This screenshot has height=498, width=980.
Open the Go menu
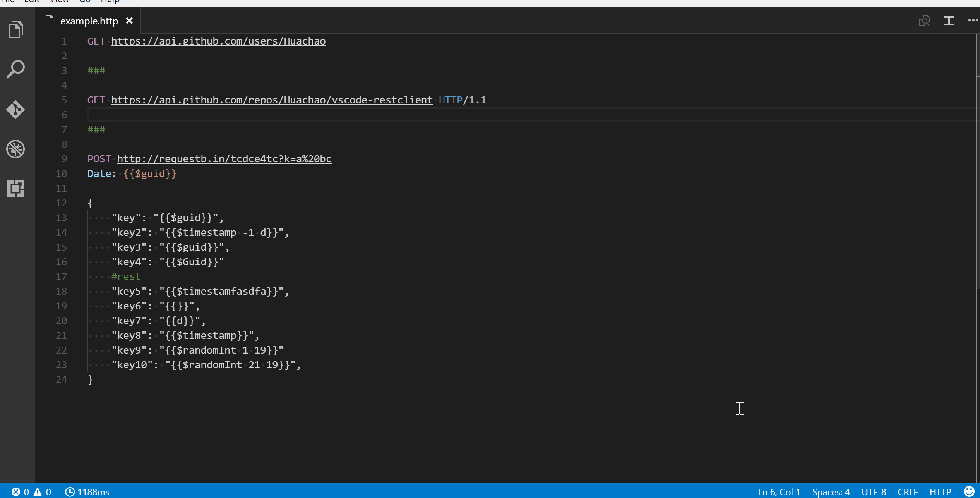click(x=85, y=1)
